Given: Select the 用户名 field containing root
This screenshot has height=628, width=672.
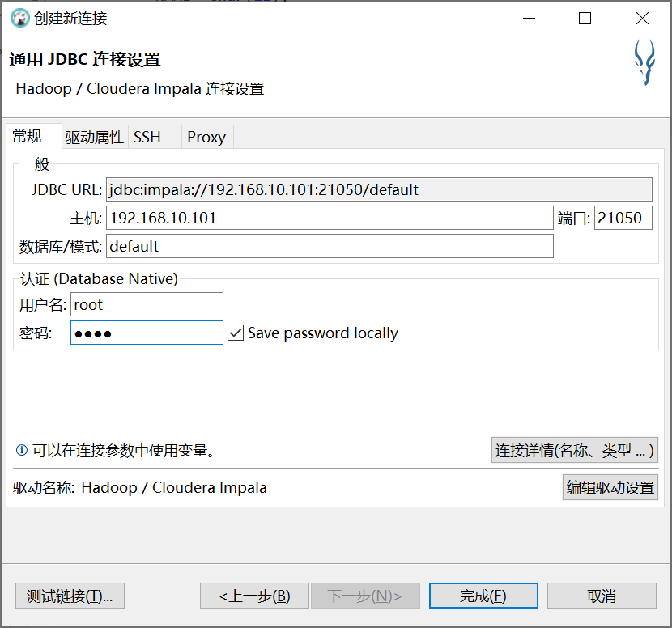Looking at the screenshot, I should coord(146,304).
